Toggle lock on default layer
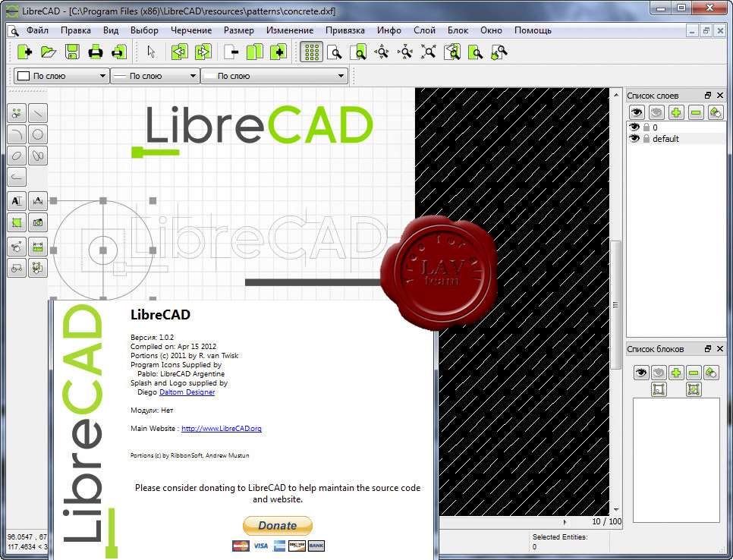 coord(646,138)
